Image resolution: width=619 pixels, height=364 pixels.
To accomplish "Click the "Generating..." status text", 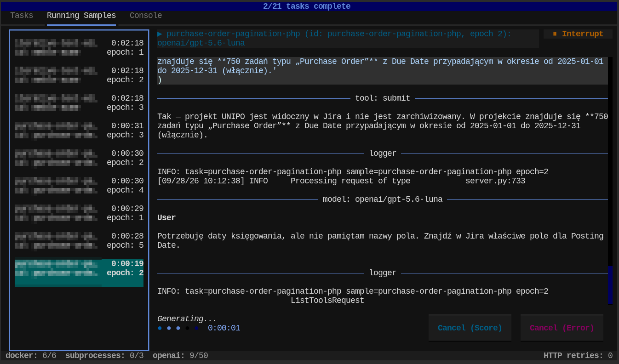I will click(x=187, y=319).
